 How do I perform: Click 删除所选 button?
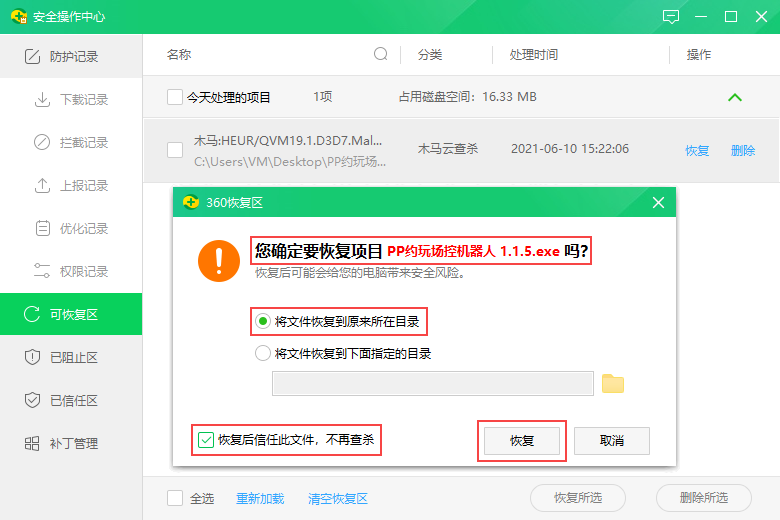pos(704,498)
